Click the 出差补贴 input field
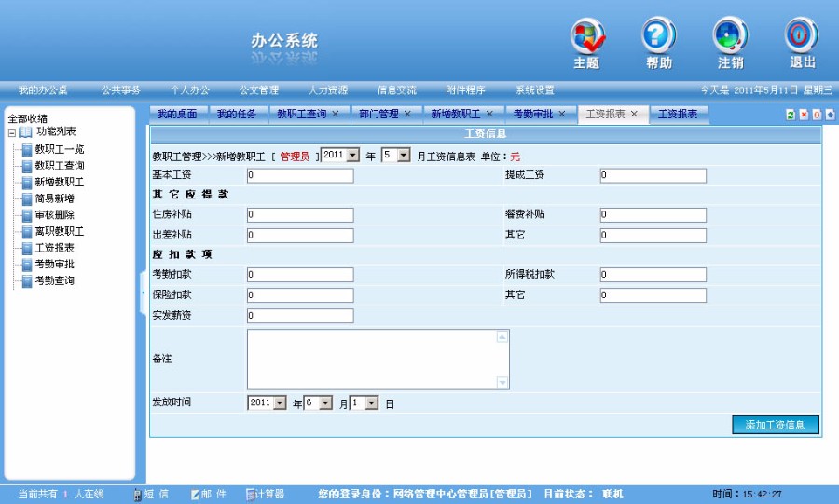 (300, 235)
